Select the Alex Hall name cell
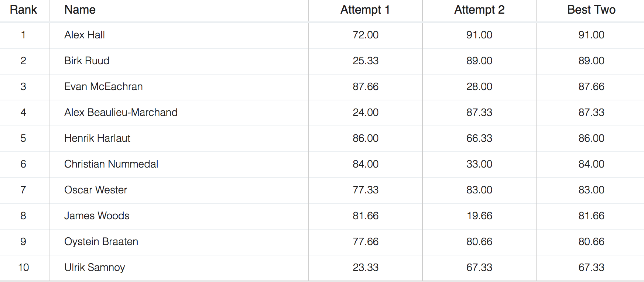The height and width of the screenshot is (282, 644). click(x=85, y=35)
